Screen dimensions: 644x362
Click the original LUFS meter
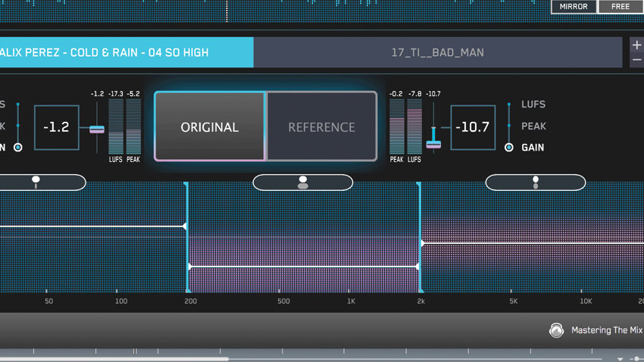[x=116, y=126]
